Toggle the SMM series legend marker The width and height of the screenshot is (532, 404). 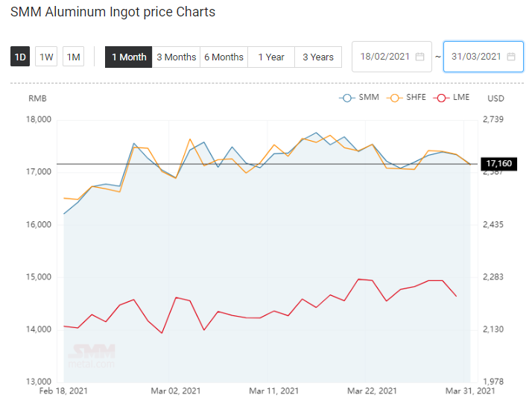[346, 98]
